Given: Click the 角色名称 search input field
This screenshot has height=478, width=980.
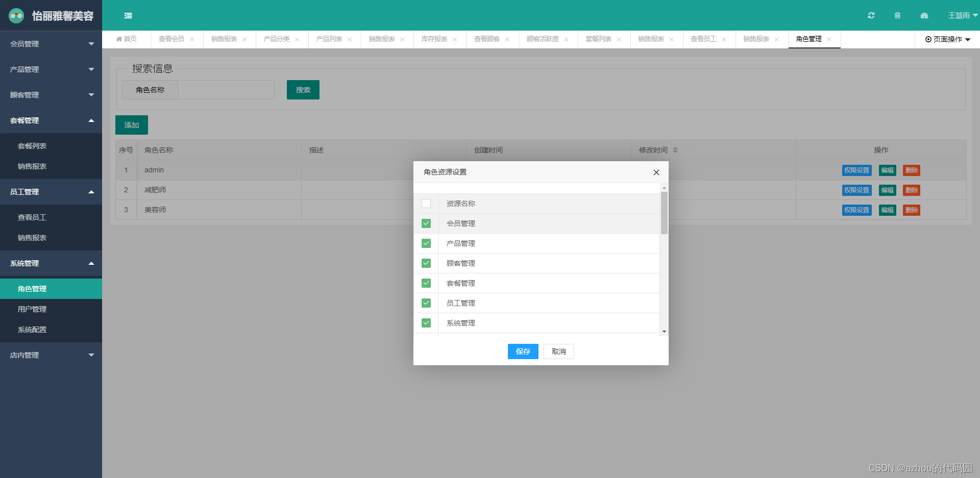Looking at the screenshot, I should pos(226,90).
